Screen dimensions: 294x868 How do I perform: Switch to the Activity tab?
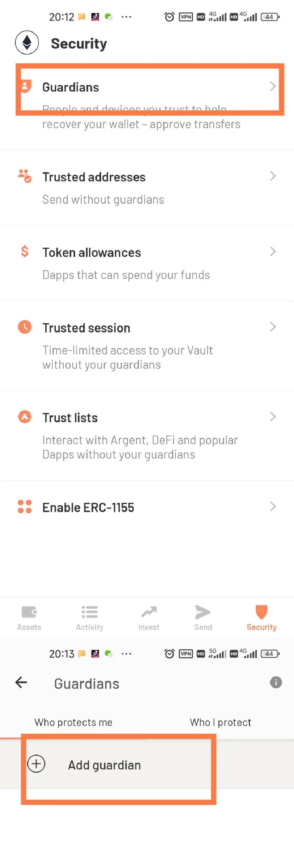(90, 618)
